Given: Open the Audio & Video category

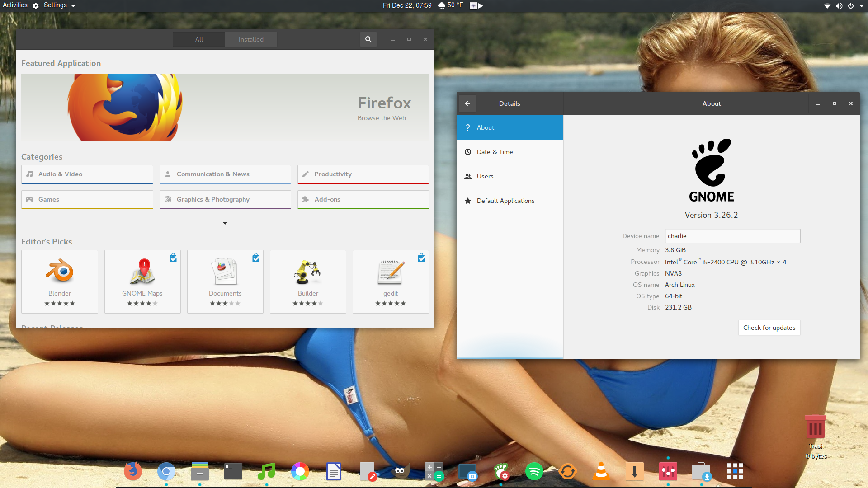Looking at the screenshot, I should point(87,174).
